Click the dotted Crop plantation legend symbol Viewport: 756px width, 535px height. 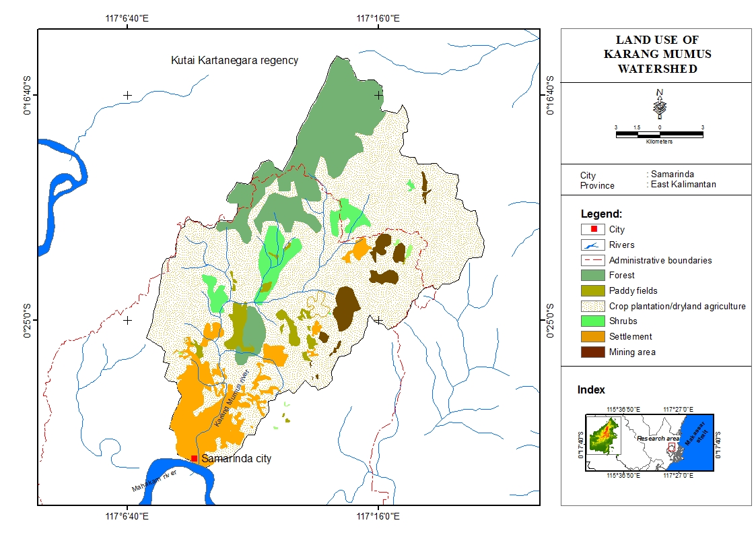pos(592,306)
